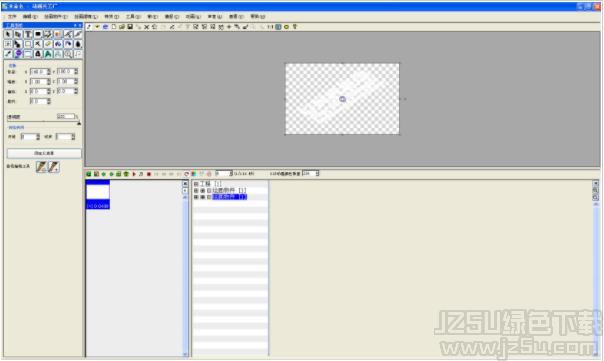Open the 工具 menu
Screen dimensions: 604x361
[133, 17]
